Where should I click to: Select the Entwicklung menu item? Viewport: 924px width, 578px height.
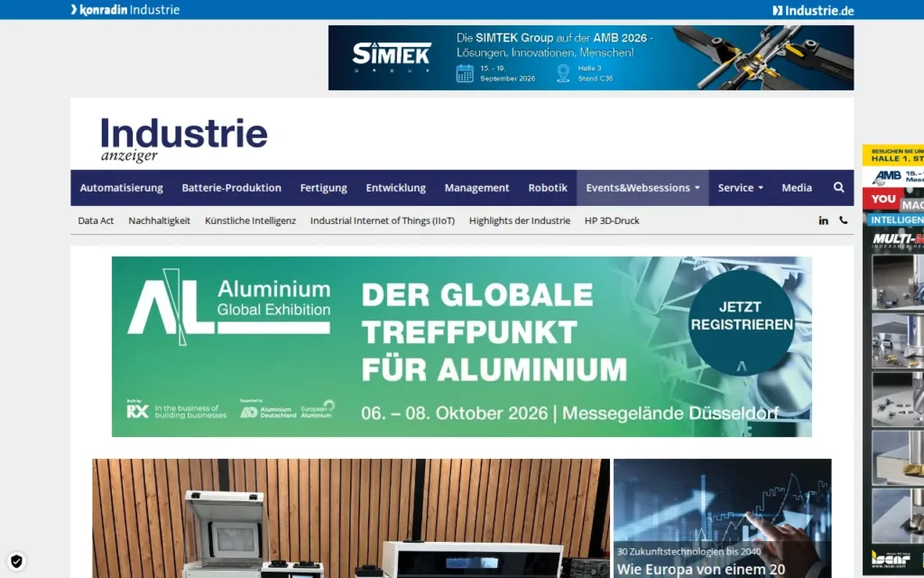click(395, 188)
